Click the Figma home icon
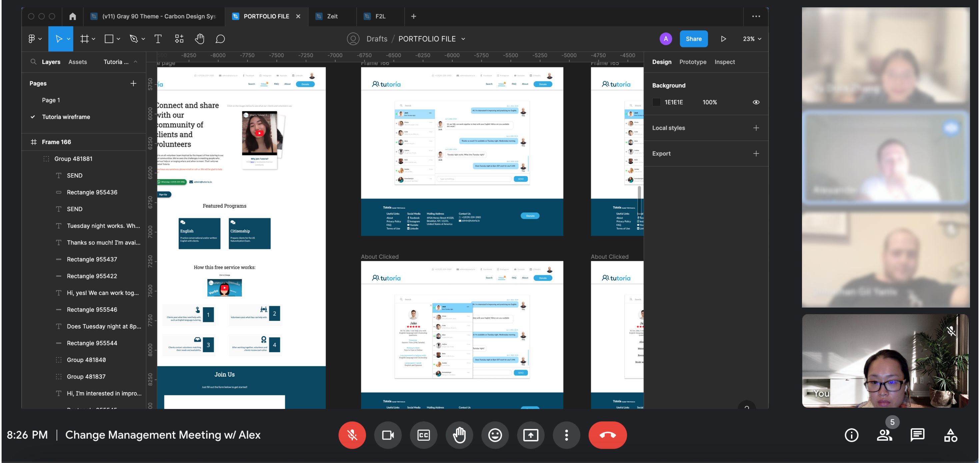 click(72, 16)
